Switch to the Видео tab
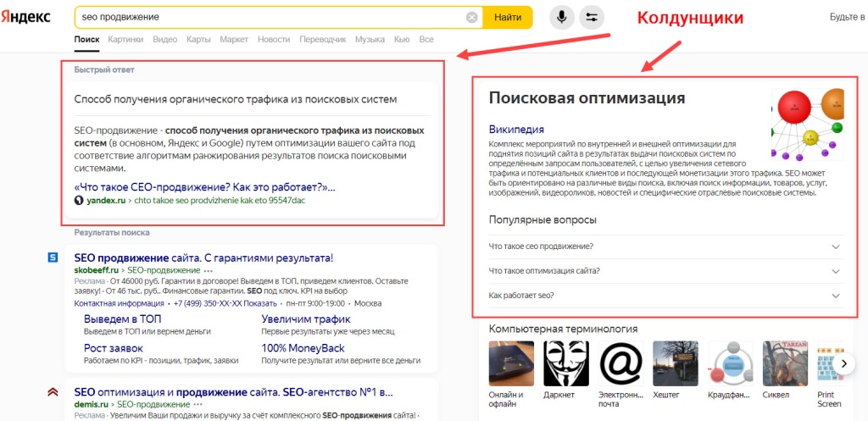The width and height of the screenshot is (868, 421). click(165, 40)
